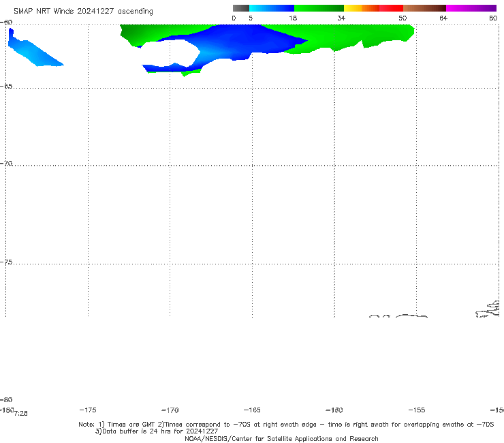Click the -80 latitude axis label
This screenshot has width=504, height=443.
tap(6, 399)
